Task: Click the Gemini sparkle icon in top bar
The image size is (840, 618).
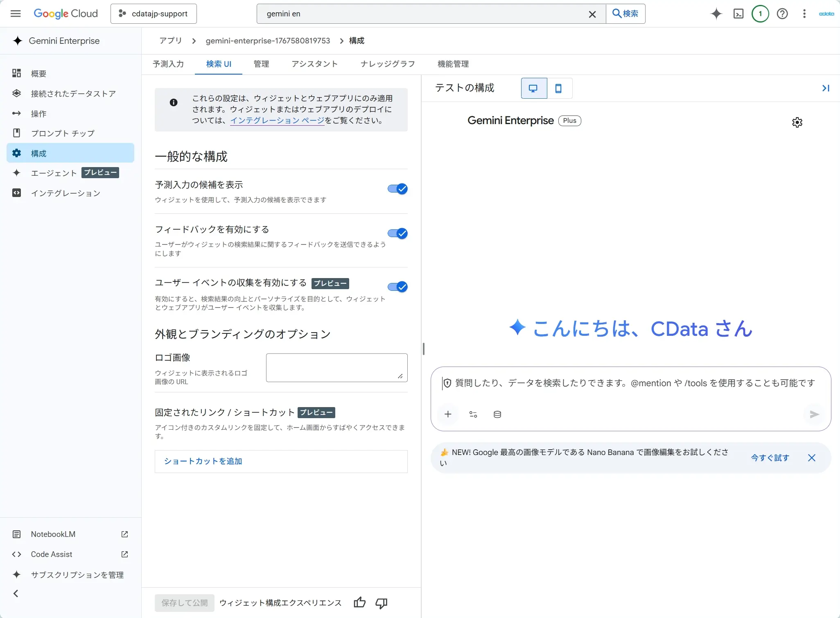Action: pos(716,14)
